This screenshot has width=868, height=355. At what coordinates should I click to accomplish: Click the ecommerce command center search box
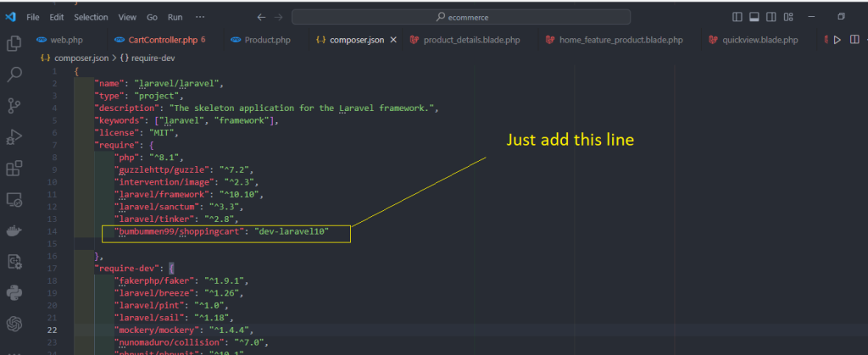(461, 17)
